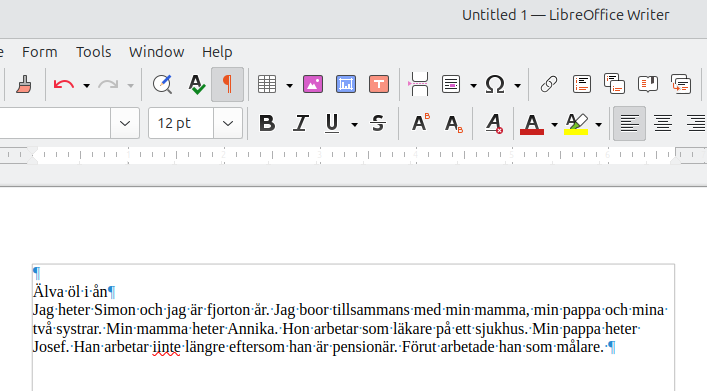Center the paragraph horizontally

[663, 123]
